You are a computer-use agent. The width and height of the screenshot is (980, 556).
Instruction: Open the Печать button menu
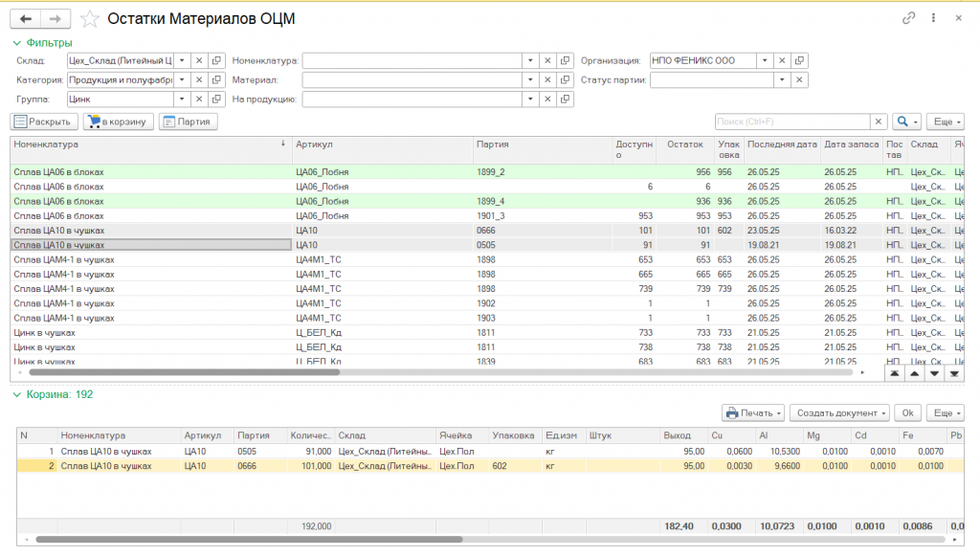[x=754, y=413]
